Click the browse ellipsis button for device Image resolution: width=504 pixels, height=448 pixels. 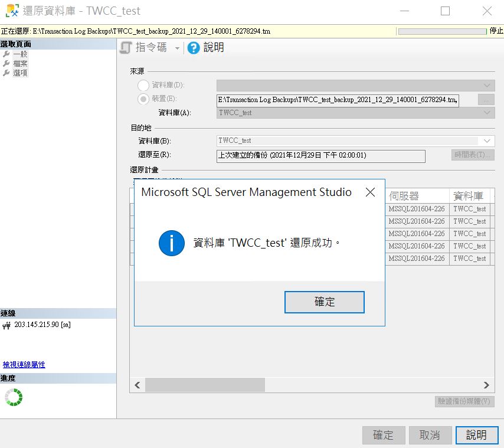click(486, 100)
